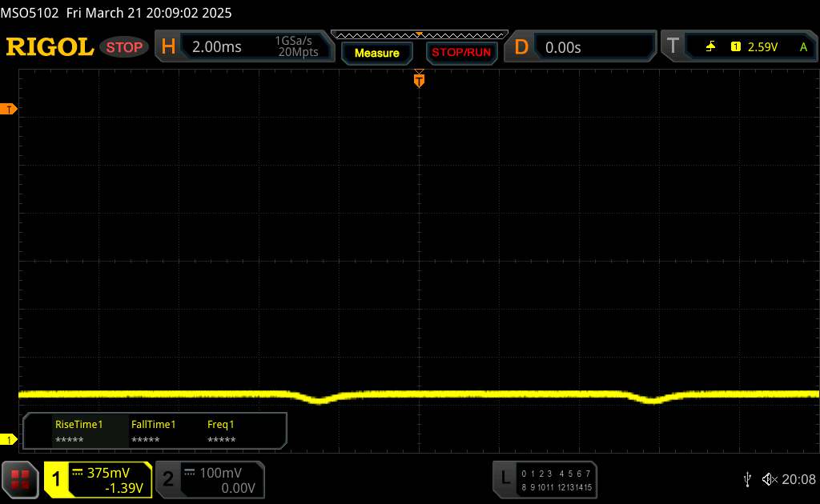Click the waveform memory position overview bar

pyautogui.click(x=419, y=35)
